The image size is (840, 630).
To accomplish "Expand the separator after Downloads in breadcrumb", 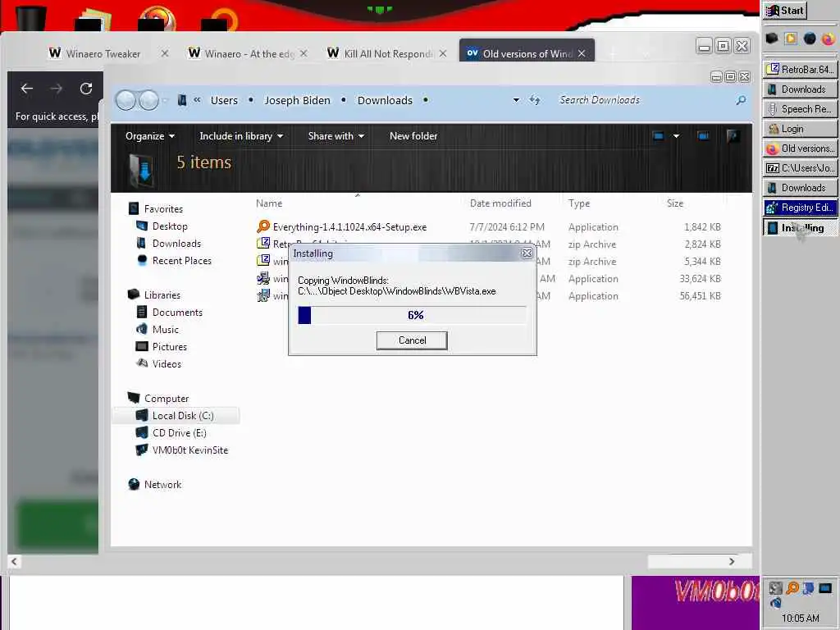I will [x=426, y=100].
